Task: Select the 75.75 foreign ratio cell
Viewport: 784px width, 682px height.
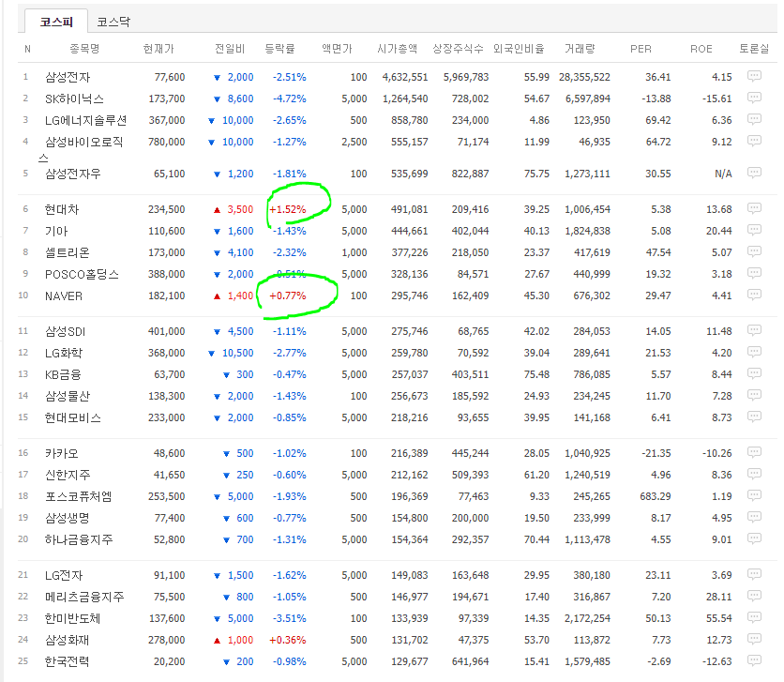Action: point(536,174)
